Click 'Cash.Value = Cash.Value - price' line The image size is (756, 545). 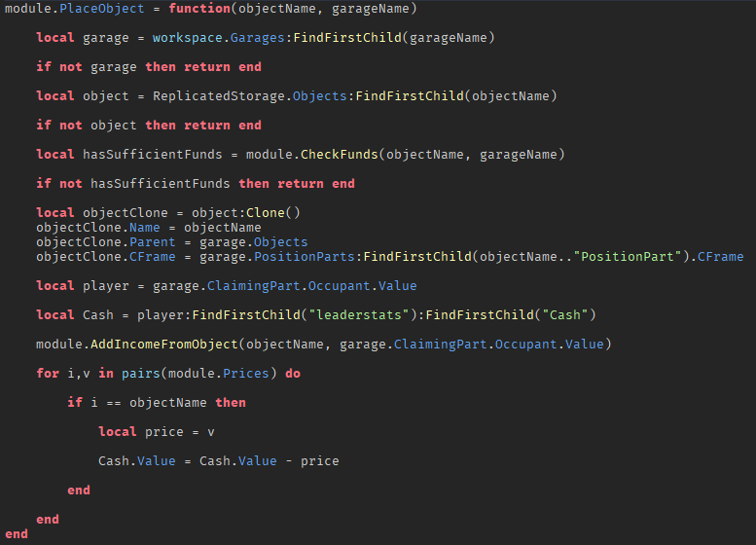[x=218, y=461]
